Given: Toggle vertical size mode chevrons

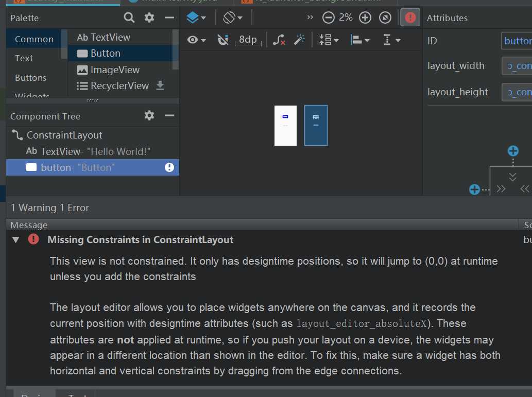Looking at the screenshot, I should coord(512,177).
